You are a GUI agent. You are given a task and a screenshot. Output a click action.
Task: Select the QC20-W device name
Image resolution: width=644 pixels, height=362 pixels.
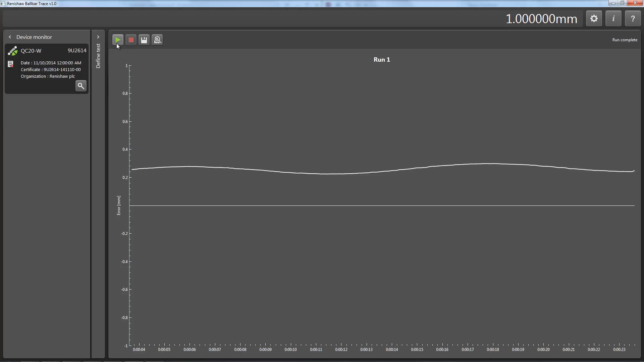pyautogui.click(x=31, y=51)
